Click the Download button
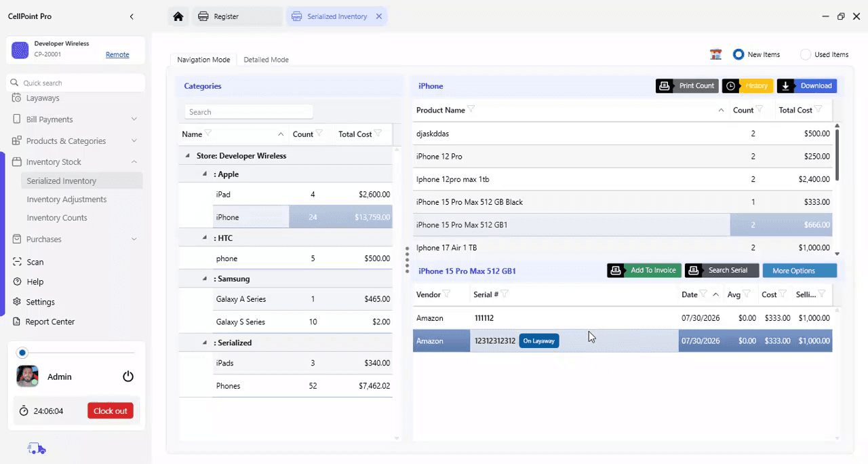The width and height of the screenshot is (868, 464). tap(807, 85)
